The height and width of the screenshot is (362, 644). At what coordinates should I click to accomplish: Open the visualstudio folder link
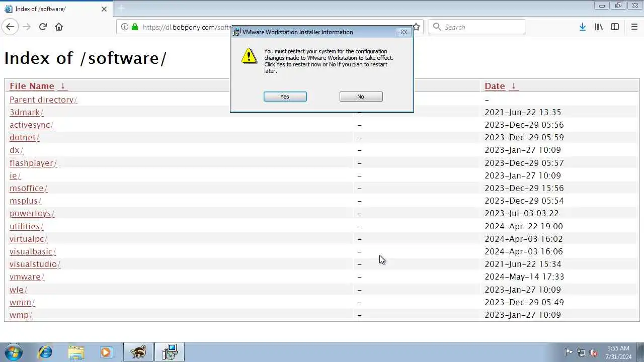(x=35, y=264)
